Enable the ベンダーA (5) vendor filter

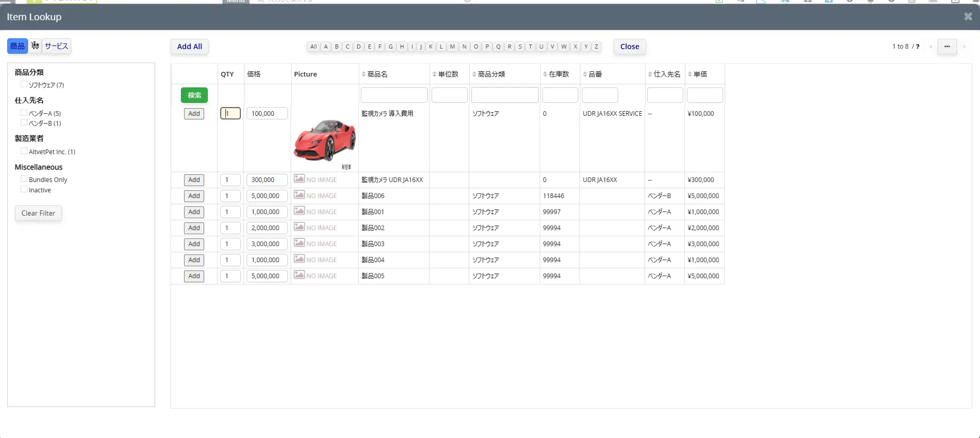(24, 113)
